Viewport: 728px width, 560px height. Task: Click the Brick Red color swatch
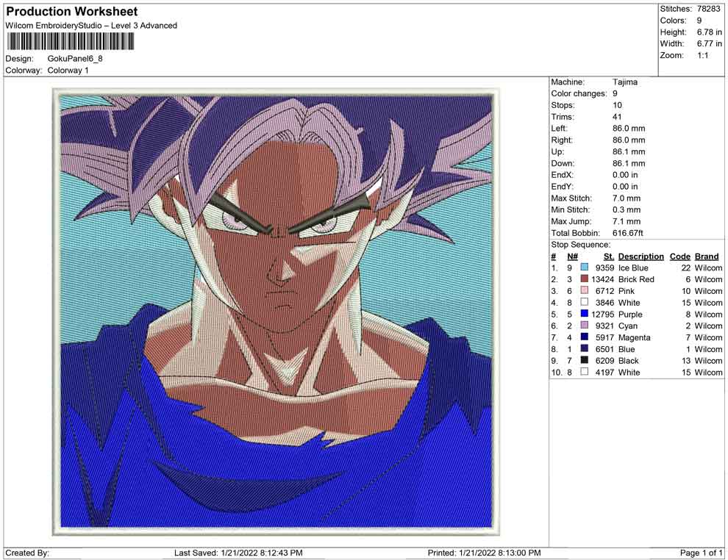[584, 279]
